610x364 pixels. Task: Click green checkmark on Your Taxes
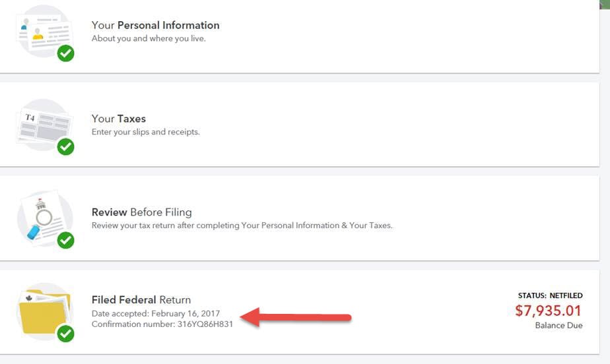(x=66, y=147)
